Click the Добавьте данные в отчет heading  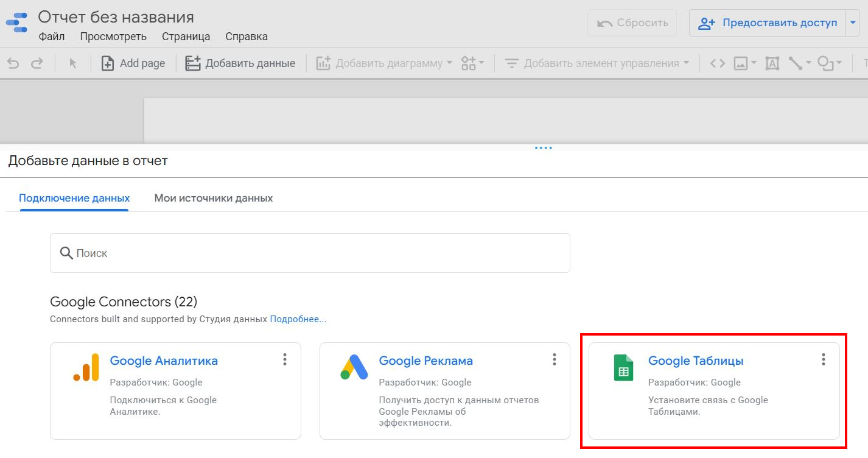point(88,161)
